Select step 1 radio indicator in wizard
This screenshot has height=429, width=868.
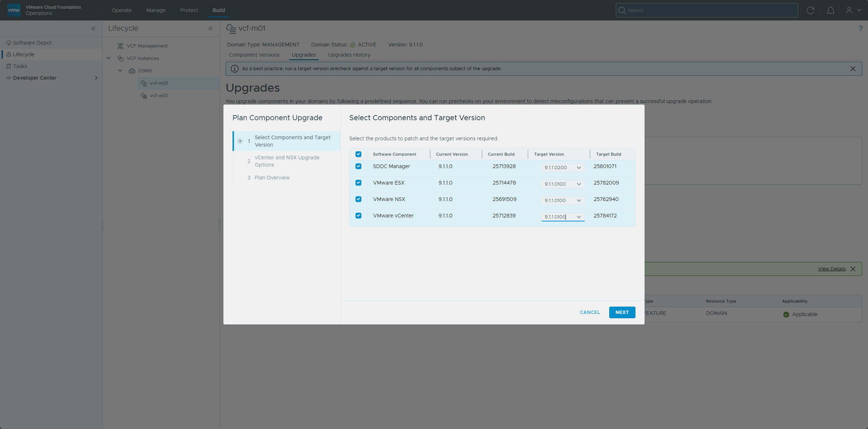[240, 141]
